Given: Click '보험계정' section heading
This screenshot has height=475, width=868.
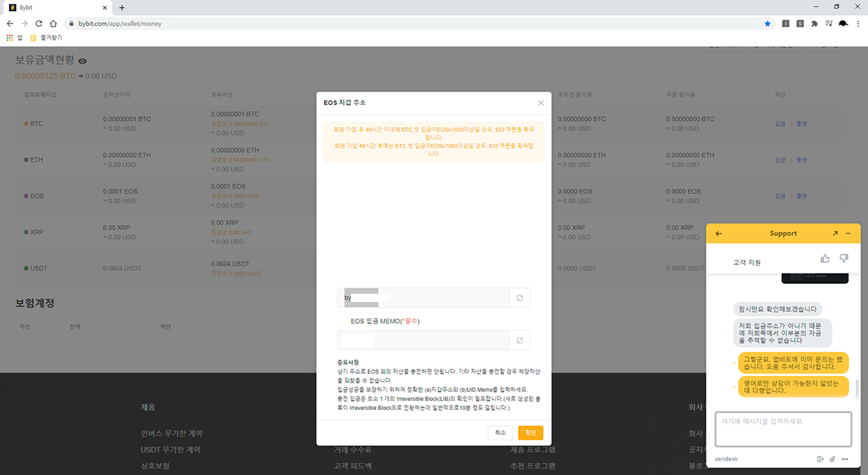Looking at the screenshot, I should click(x=34, y=304).
